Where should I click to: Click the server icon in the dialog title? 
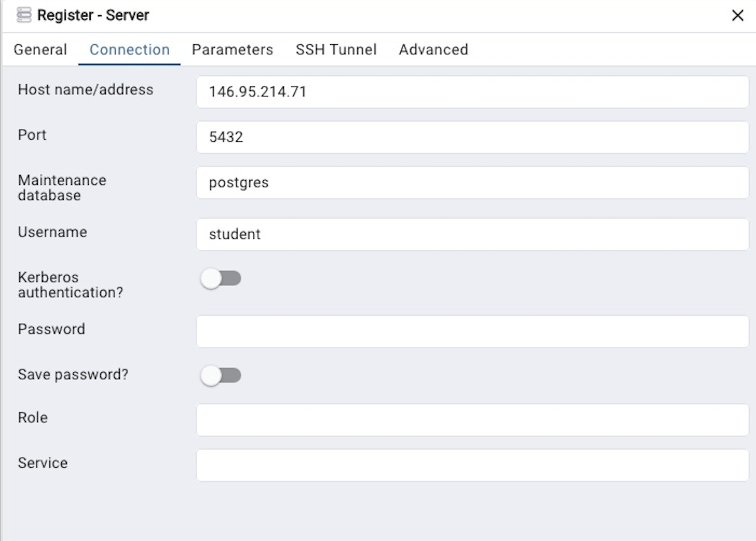pos(24,15)
